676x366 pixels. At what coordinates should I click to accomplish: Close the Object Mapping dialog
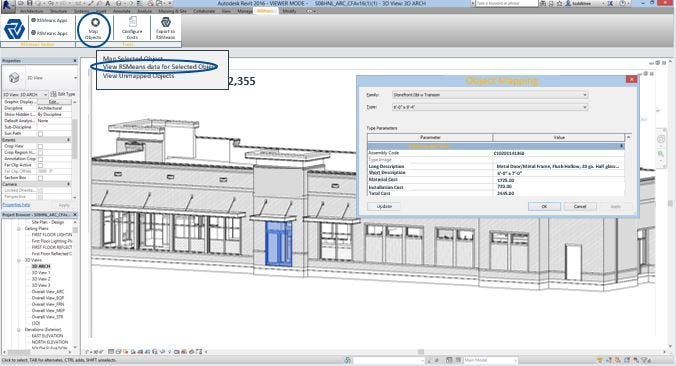631,79
